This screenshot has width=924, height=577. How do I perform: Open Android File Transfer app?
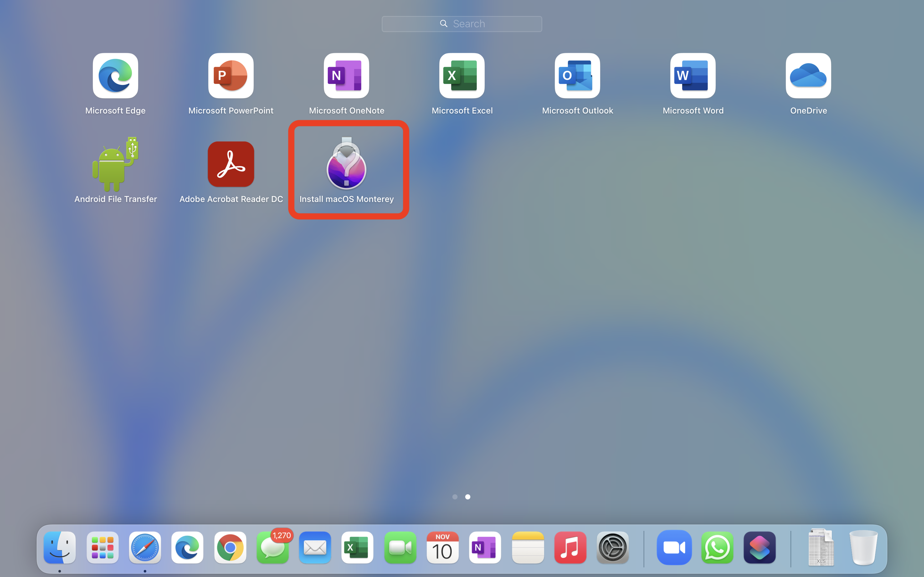115,165
